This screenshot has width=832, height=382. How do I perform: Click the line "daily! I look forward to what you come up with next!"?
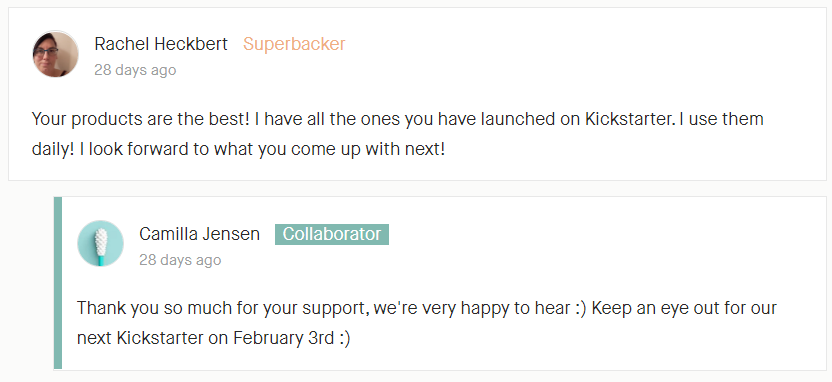click(238, 149)
